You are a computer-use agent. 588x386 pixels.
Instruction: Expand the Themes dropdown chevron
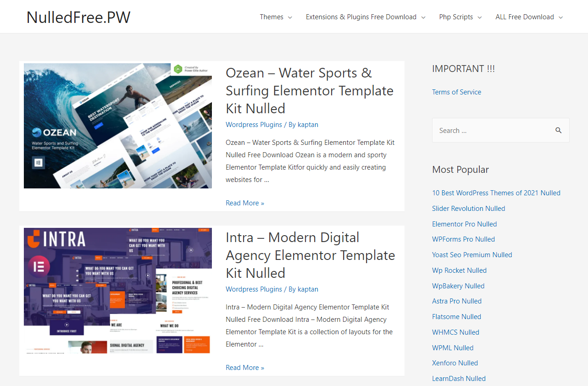290,17
